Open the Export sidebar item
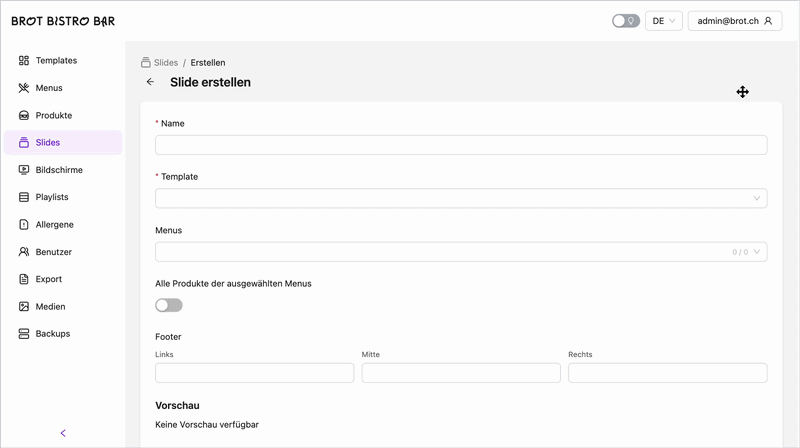 63,279
